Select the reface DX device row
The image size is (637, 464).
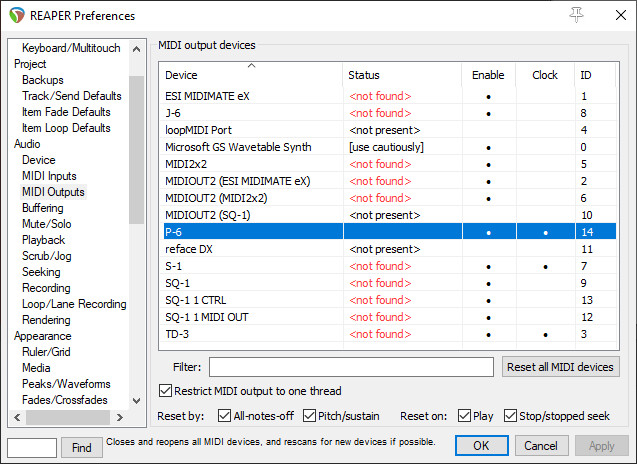[x=389, y=249]
